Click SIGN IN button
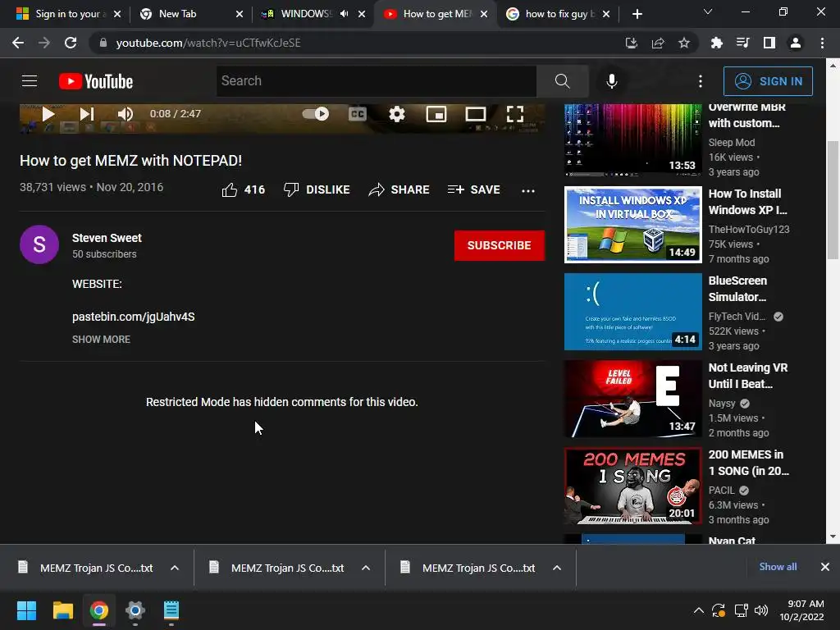 pos(768,81)
